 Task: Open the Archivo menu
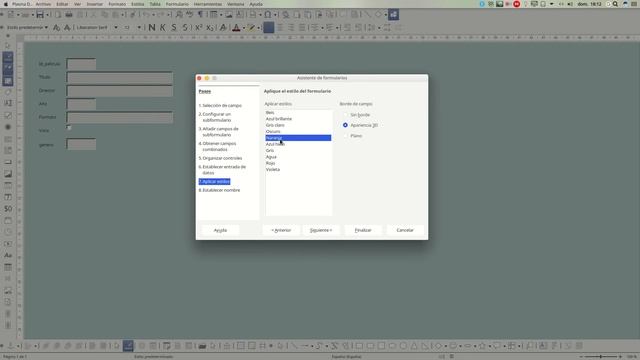point(43,4)
